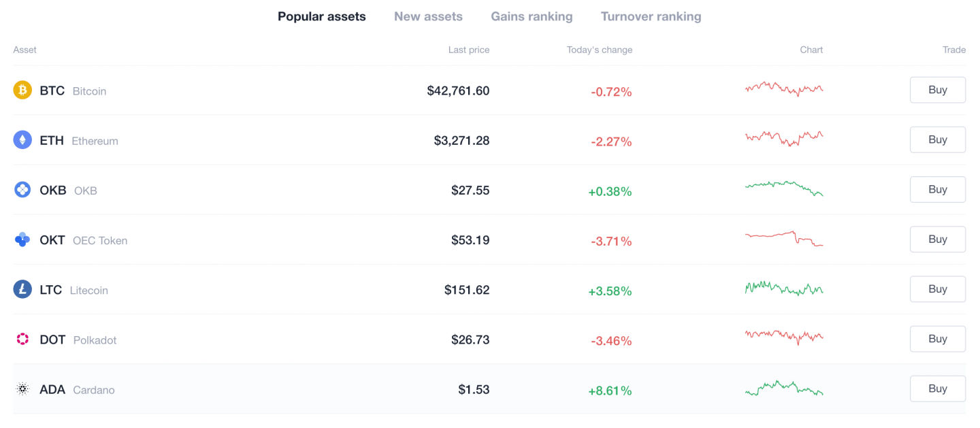Click the +0.38% change value

(x=610, y=191)
